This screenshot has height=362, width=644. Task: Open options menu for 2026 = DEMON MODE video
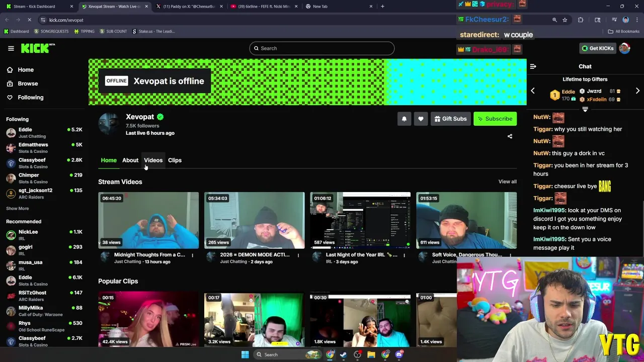(298, 255)
